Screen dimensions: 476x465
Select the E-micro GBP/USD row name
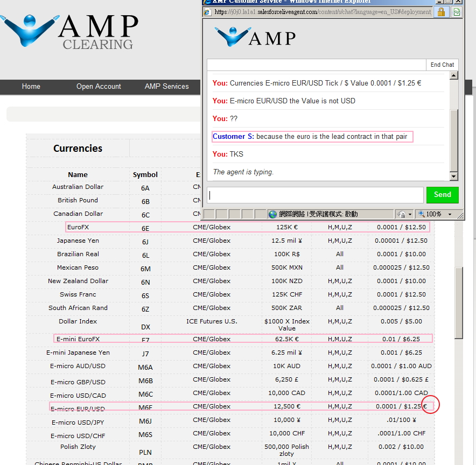78,382
